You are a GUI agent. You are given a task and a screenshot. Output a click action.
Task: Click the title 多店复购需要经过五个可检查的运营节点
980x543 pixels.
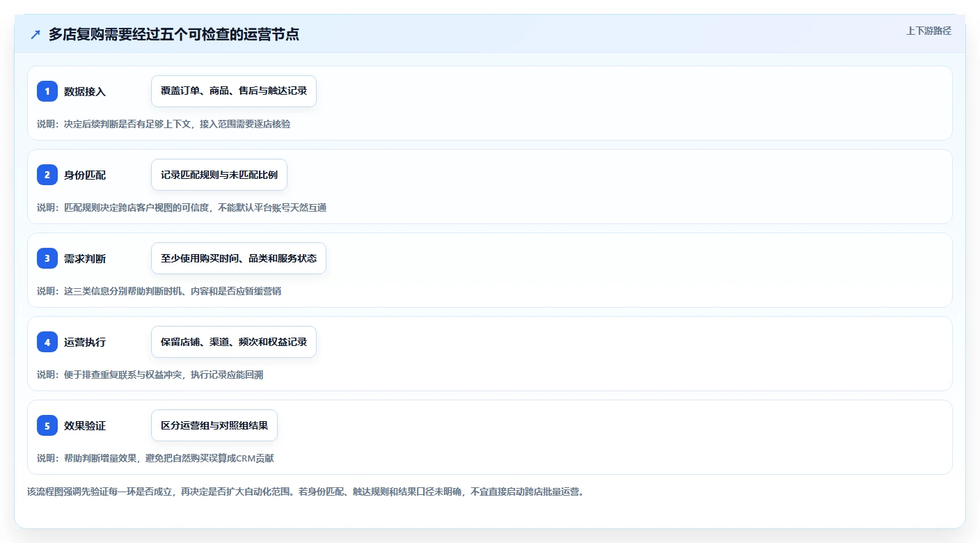point(174,34)
